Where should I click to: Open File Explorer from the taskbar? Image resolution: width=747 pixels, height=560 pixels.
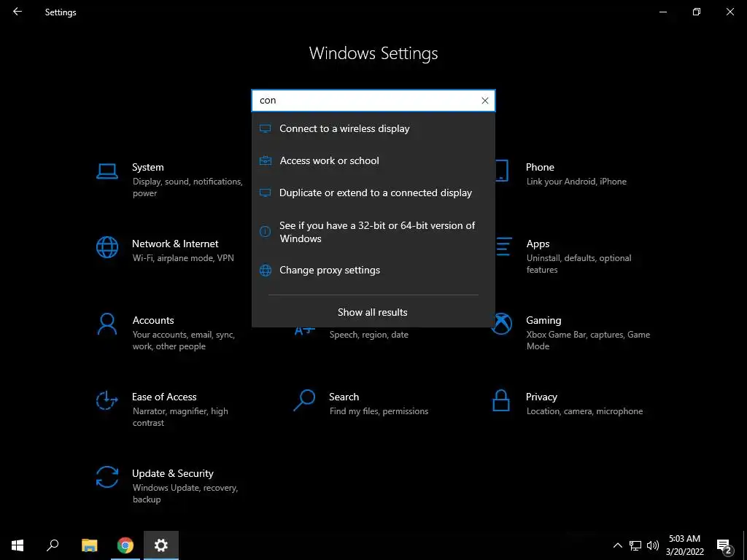(x=89, y=545)
